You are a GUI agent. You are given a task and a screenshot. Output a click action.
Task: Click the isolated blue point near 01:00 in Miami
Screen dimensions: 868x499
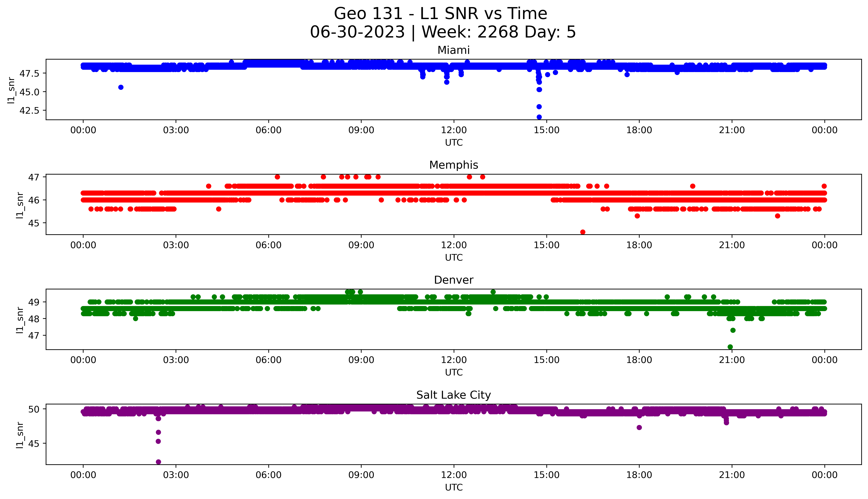[121, 87]
